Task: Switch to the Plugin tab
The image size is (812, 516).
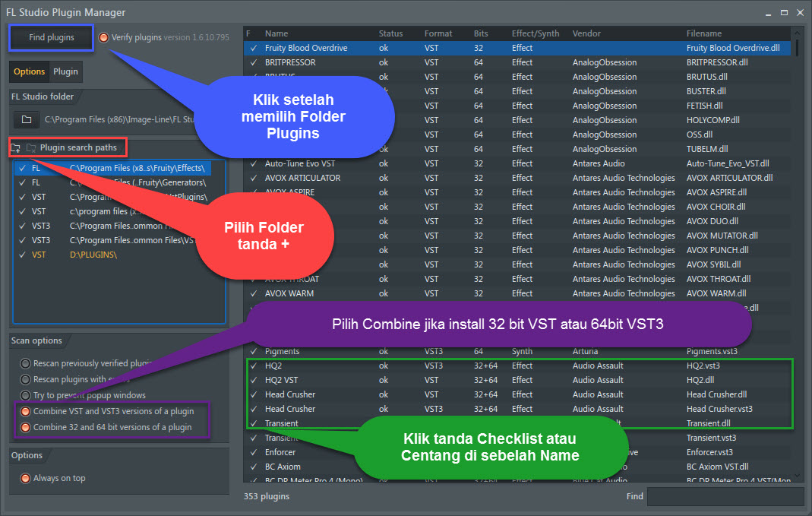Action: [66, 71]
